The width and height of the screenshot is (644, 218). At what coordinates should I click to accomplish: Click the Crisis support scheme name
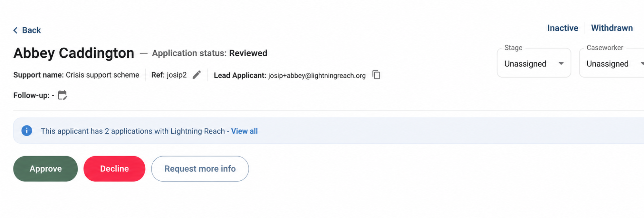click(102, 75)
